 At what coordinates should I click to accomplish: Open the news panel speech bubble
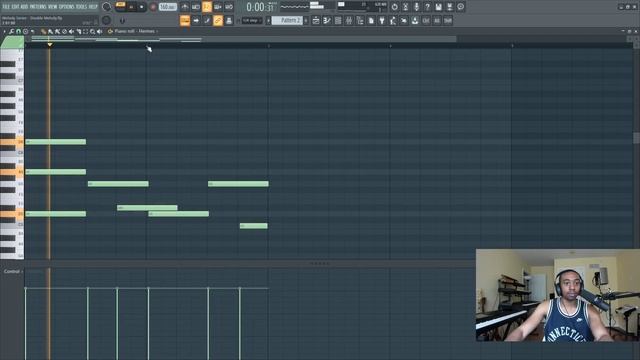click(x=460, y=7)
